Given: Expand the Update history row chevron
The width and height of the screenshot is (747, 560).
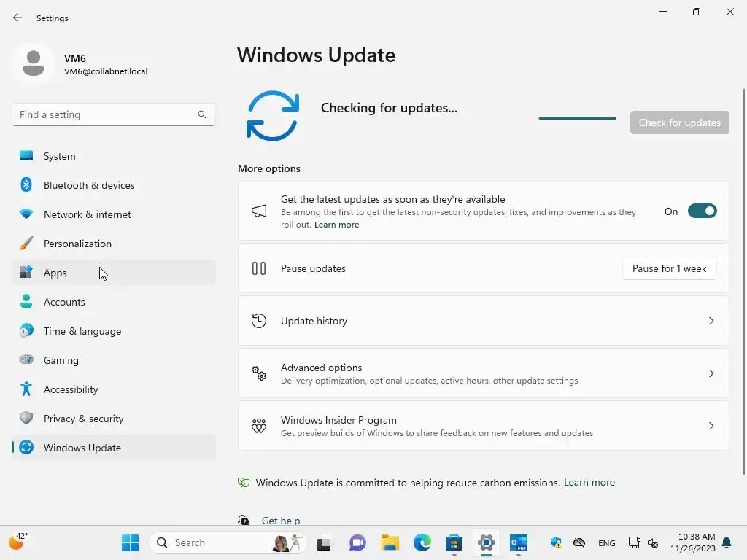Looking at the screenshot, I should tap(711, 321).
